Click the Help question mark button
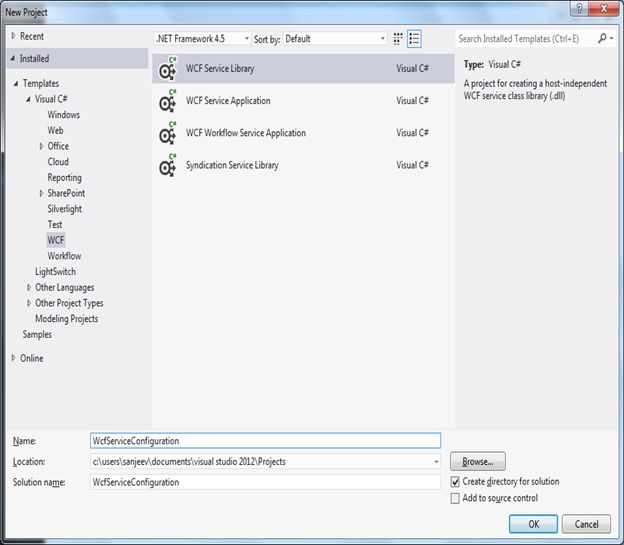The width and height of the screenshot is (624, 545). (579, 8)
